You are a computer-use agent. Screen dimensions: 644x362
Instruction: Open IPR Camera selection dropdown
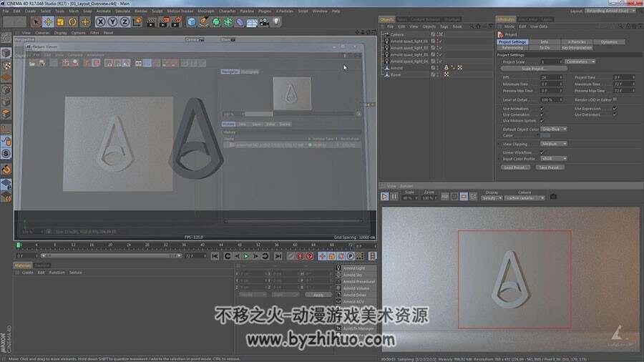525,198
